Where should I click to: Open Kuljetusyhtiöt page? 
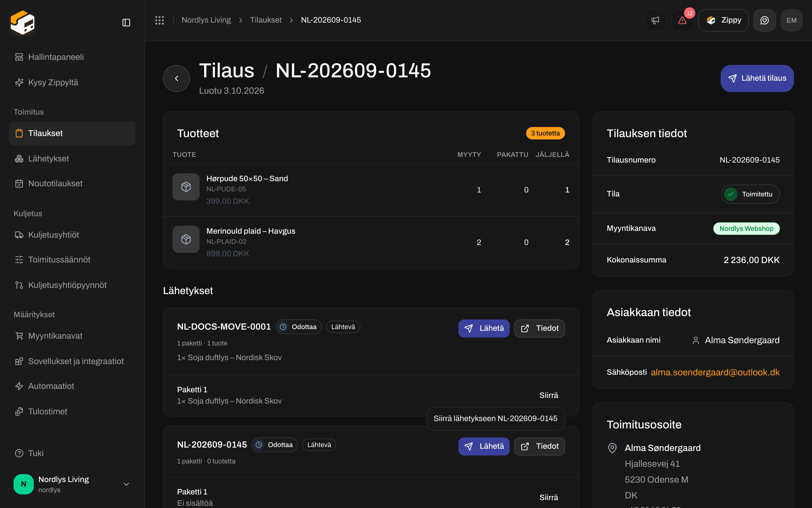coord(72,235)
